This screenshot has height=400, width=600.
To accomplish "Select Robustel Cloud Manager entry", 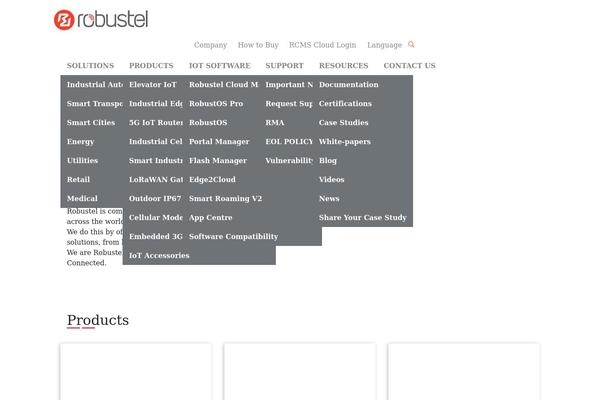I will [223, 85].
